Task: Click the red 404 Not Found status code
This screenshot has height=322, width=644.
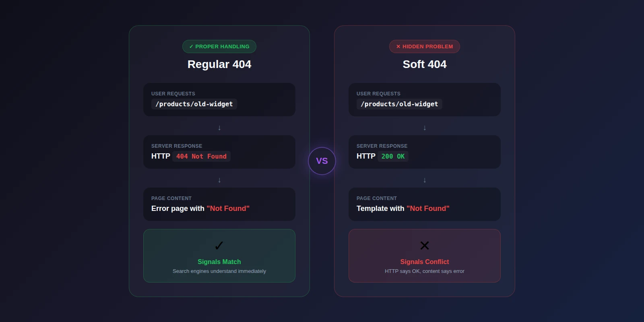Action: [201, 156]
